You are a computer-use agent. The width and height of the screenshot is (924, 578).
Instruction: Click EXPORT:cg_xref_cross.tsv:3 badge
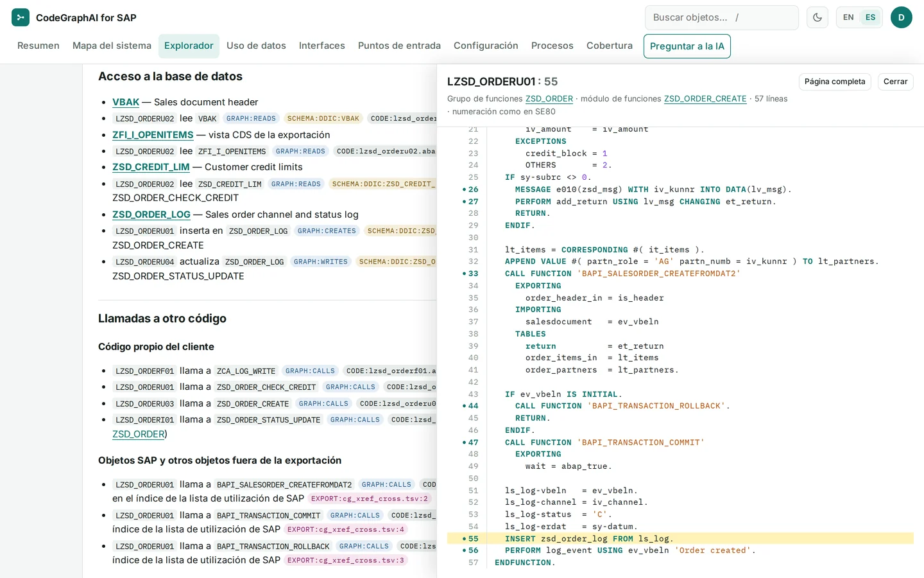point(346,560)
